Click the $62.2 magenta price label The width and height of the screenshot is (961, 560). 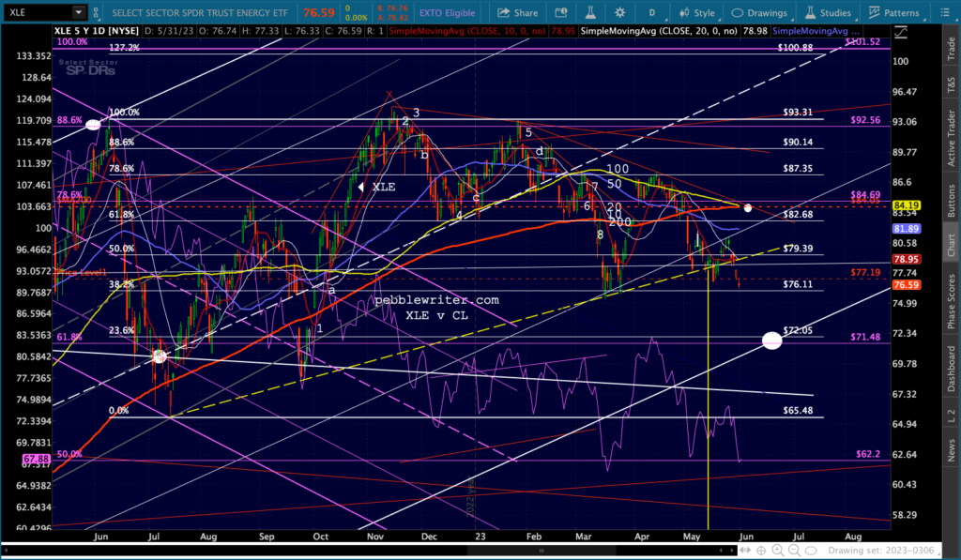868,454
